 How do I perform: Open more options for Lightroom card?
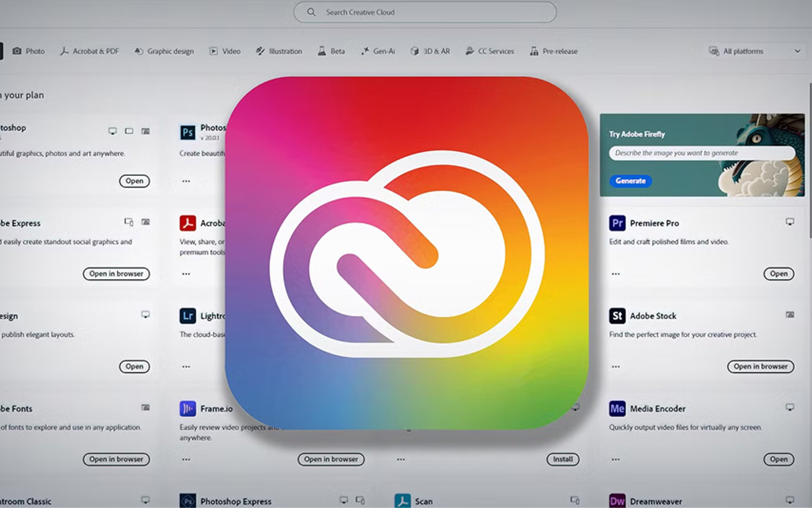[x=186, y=366]
